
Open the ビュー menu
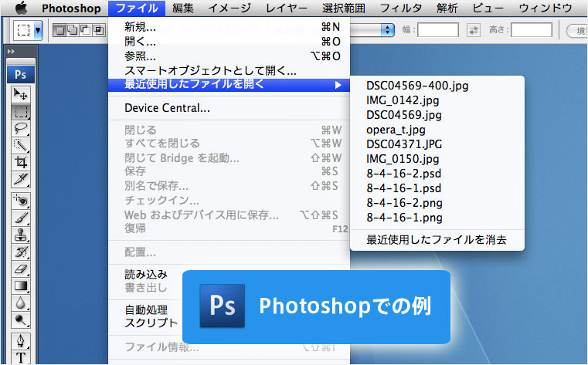tap(488, 8)
